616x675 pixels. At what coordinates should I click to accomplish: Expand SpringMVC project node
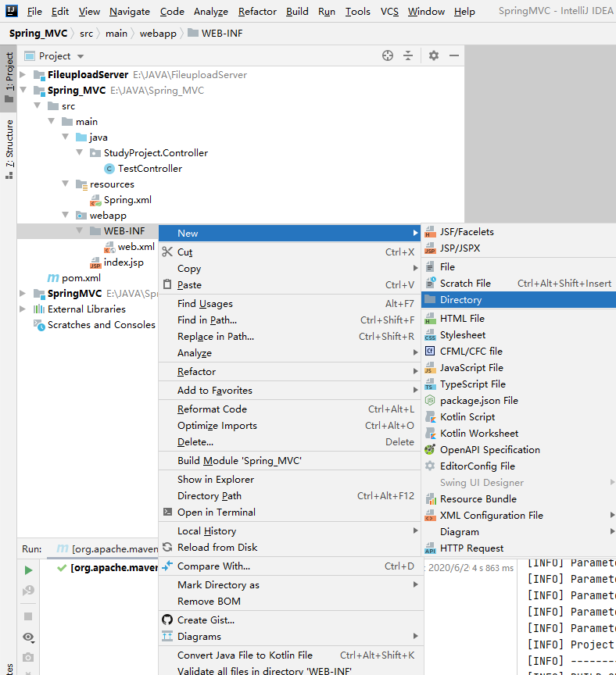point(23,293)
